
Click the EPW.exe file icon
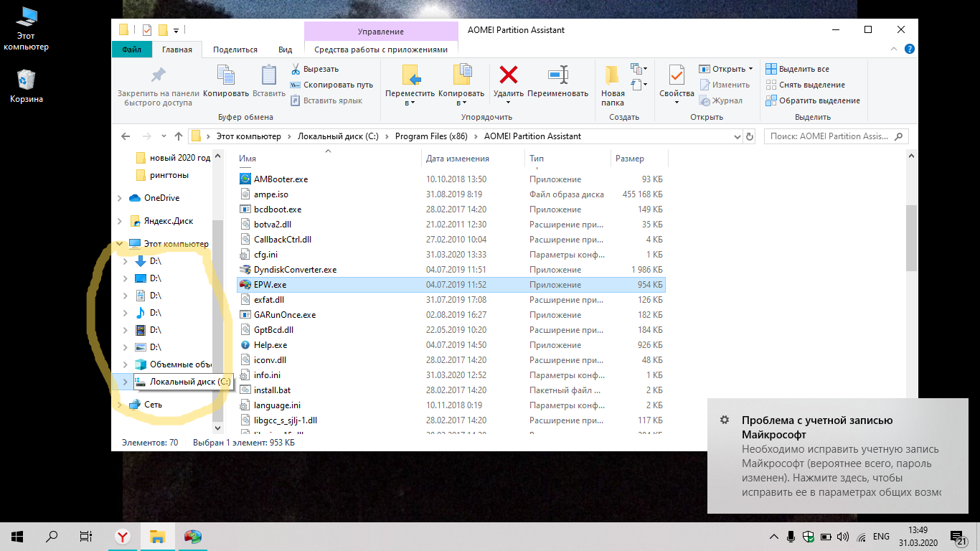[x=245, y=285]
